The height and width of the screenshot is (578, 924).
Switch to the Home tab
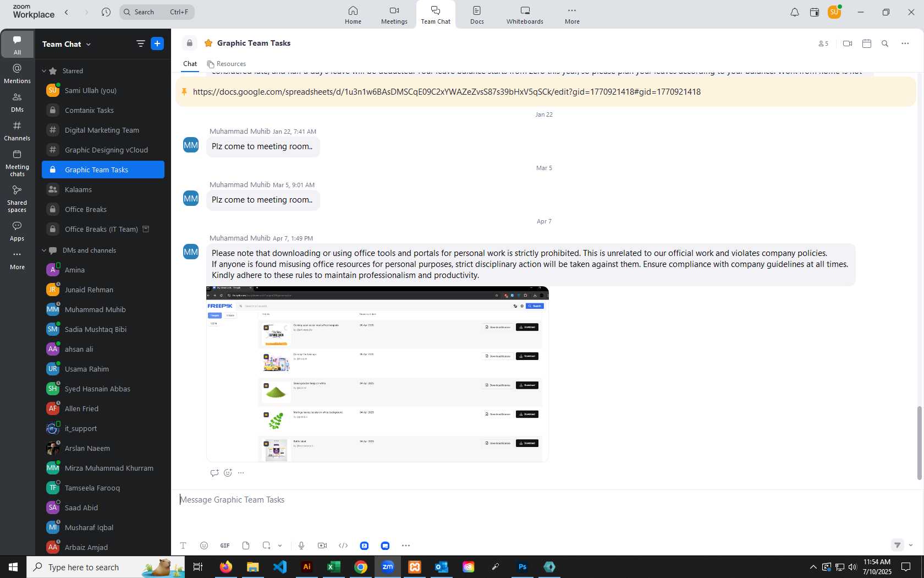coord(353,15)
